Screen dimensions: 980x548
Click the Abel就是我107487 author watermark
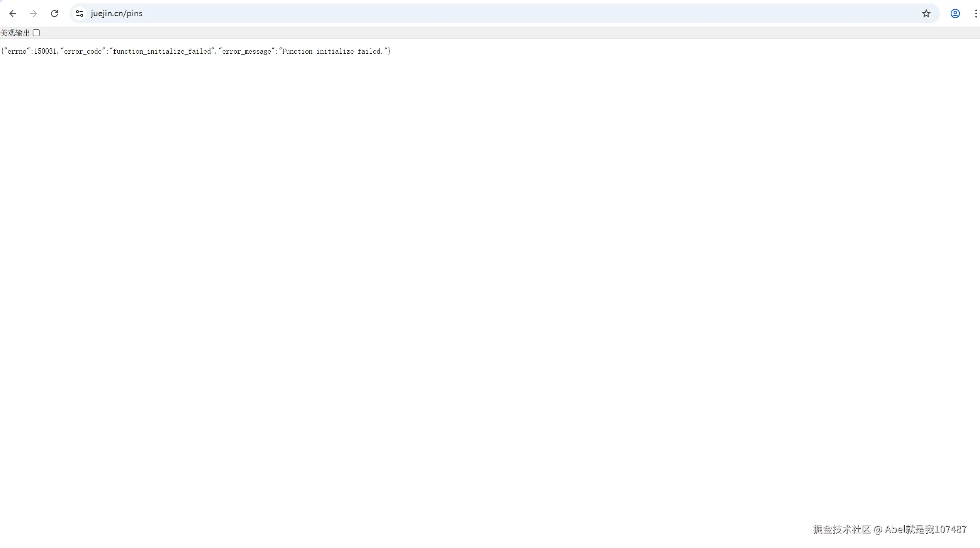pyautogui.click(x=926, y=529)
